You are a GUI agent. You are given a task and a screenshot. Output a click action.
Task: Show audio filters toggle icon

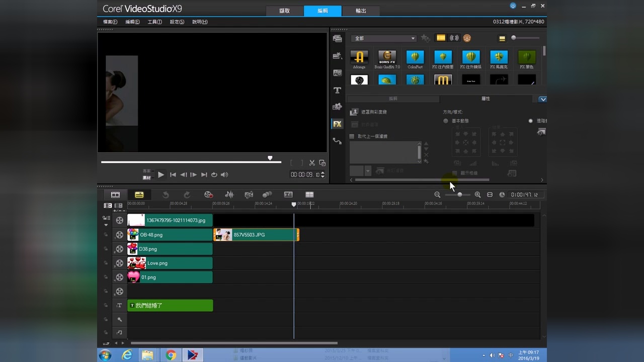click(x=454, y=38)
